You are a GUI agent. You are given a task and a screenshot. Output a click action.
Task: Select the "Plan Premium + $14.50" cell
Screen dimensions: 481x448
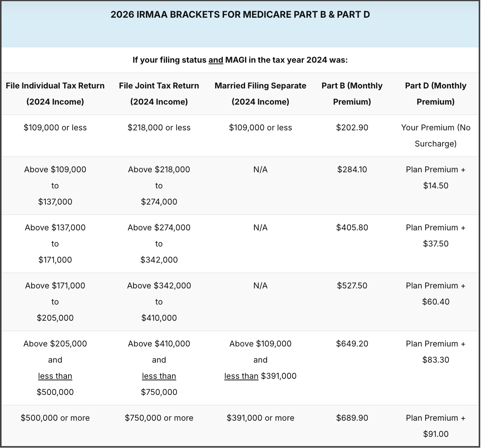click(435, 177)
